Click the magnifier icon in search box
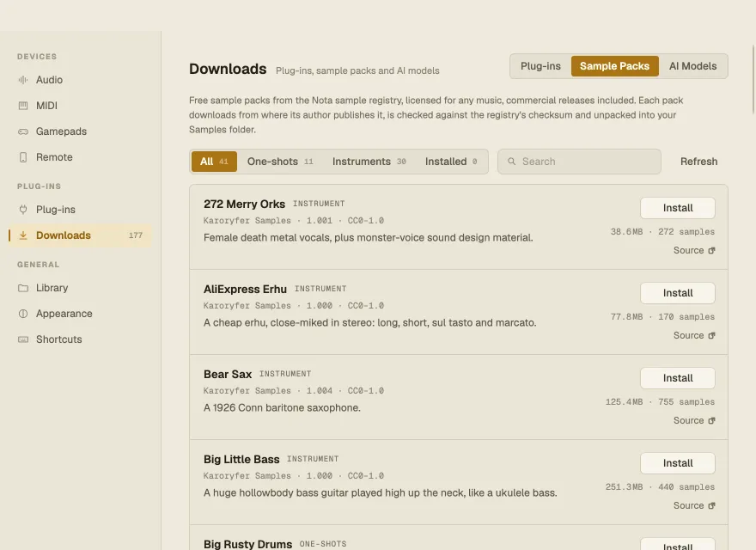The height and width of the screenshot is (550, 756). coord(511,162)
